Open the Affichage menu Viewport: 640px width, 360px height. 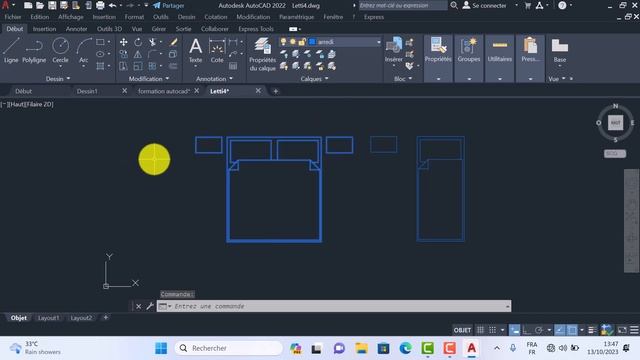tap(71, 17)
